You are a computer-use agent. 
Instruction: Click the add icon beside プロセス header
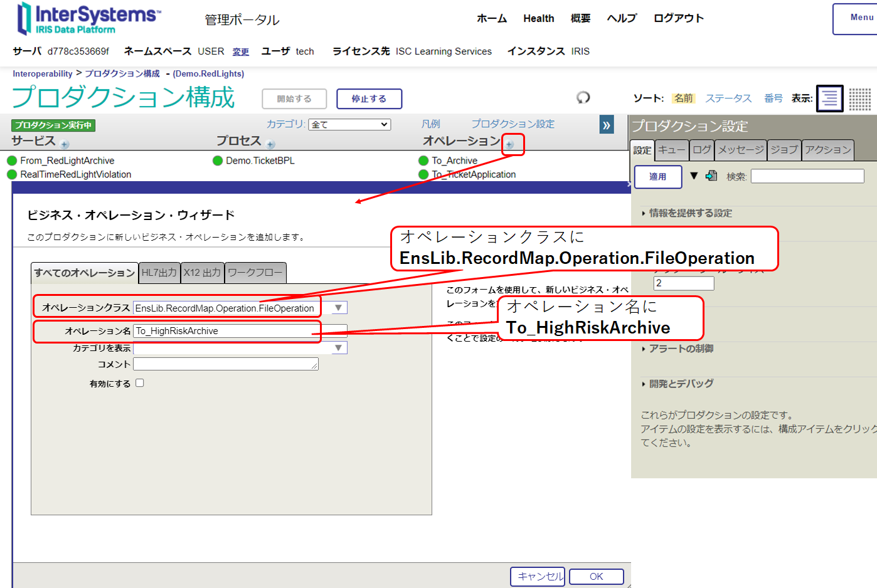tap(270, 145)
